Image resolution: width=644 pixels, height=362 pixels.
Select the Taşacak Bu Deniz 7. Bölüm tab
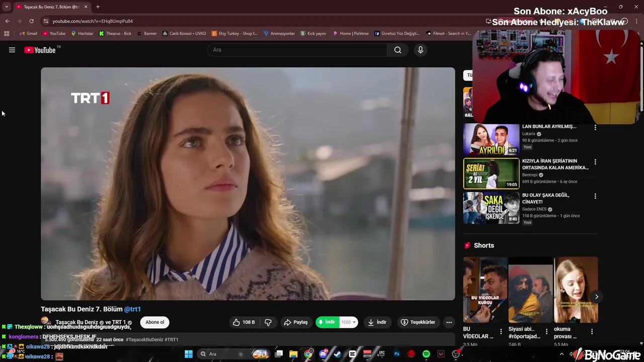(52, 7)
